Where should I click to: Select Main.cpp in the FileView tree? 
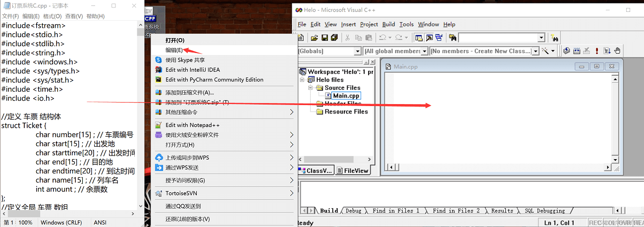tap(346, 96)
